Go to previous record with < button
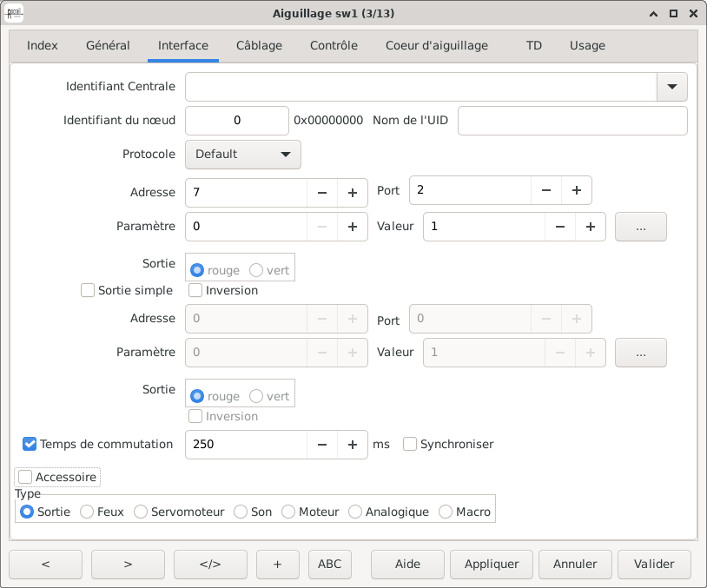The image size is (707, 588). tap(45, 565)
